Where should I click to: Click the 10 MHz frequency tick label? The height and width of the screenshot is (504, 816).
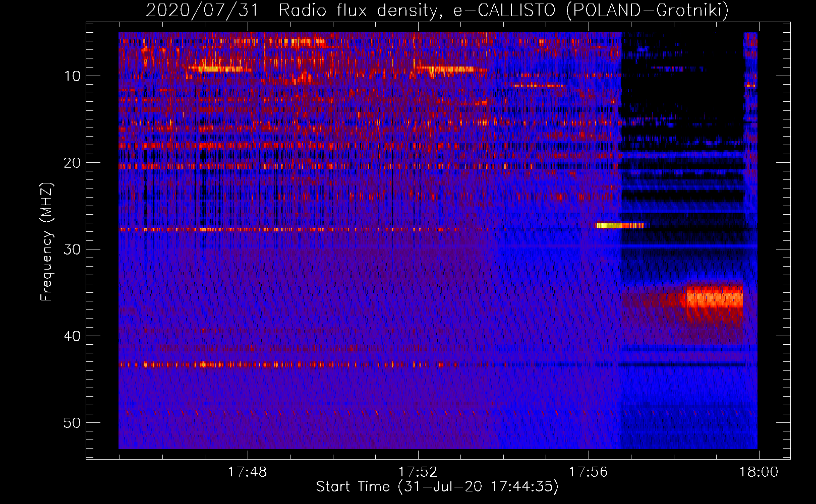pyautogui.click(x=72, y=76)
